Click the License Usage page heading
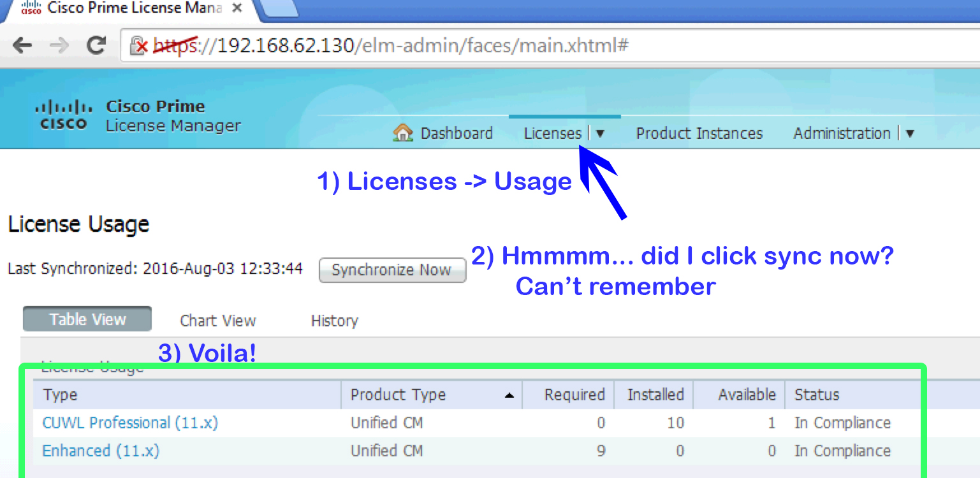The height and width of the screenshot is (478, 980). pyautogui.click(x=78, y=224)
